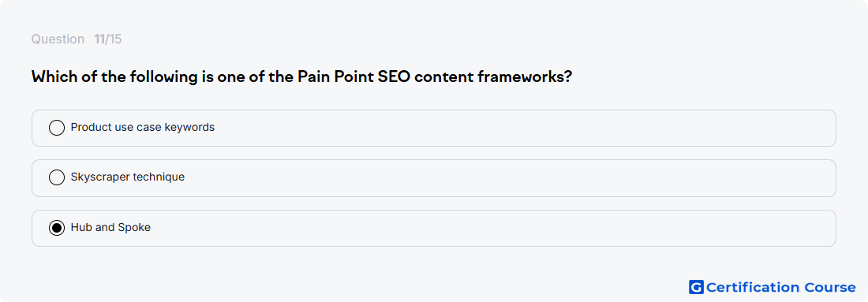Click the "Hub and Spoke" label text
868x302 pixels.
point(110,227)
